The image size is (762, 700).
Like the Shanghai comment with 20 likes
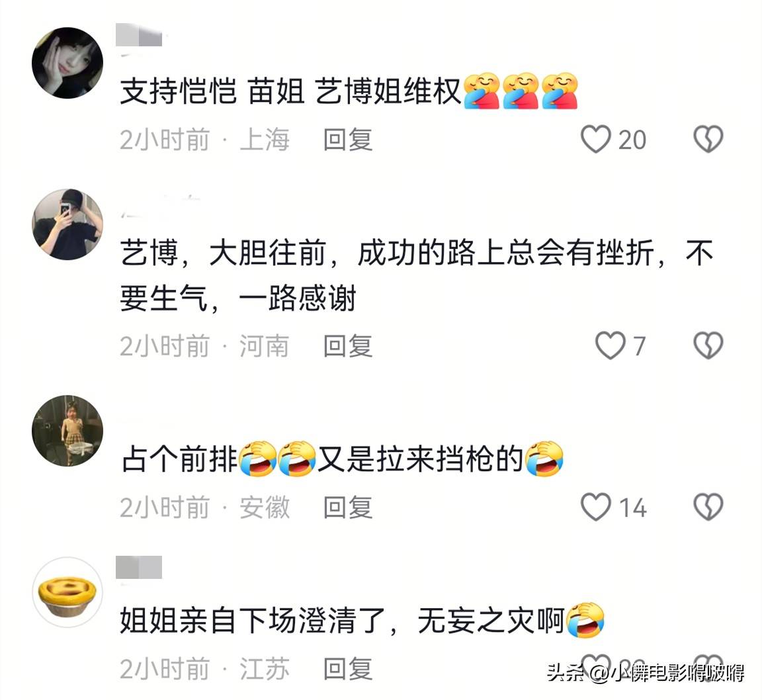(x=596, y=139)
